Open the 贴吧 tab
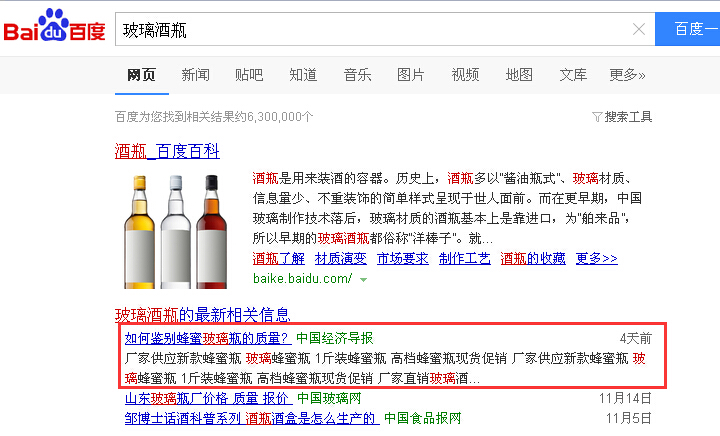Viewport: 720px width, 436px height. click(x=249, y=75)
